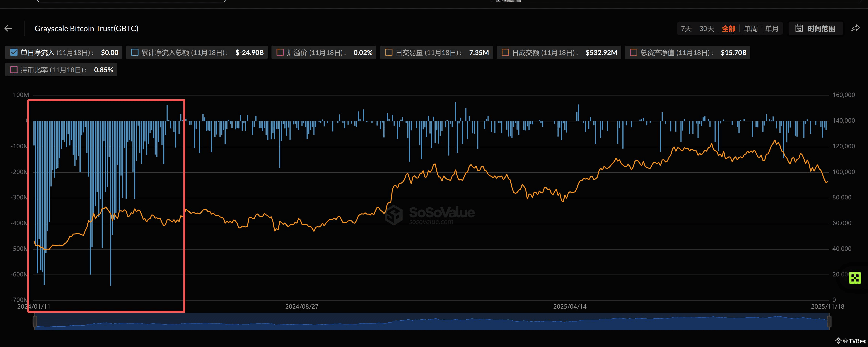
Task: Toggle the 日成交额 series checkbox
Action: [x=505, y=53]
